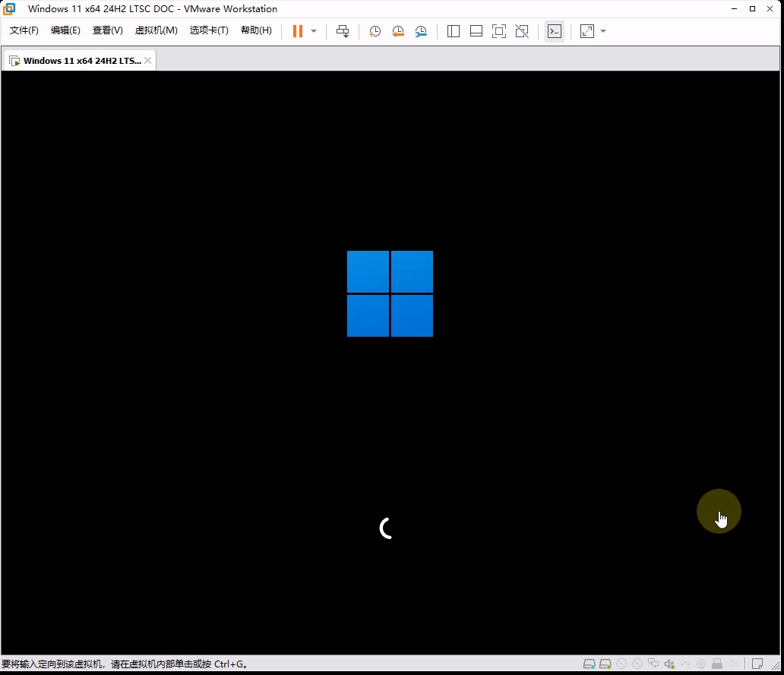
Task: Click the status bar Ctrl+G hint text
Action: [x=125, y=664]
